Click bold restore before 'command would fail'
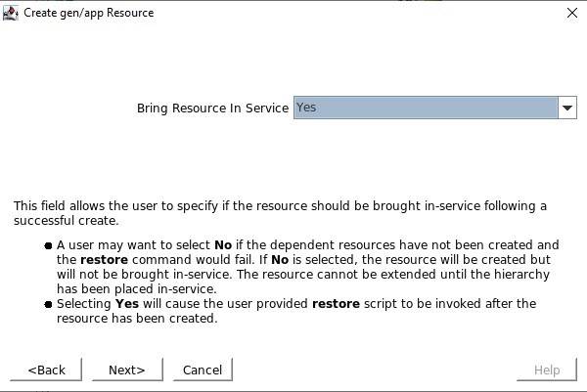587x392 pixels. (104, 260)
